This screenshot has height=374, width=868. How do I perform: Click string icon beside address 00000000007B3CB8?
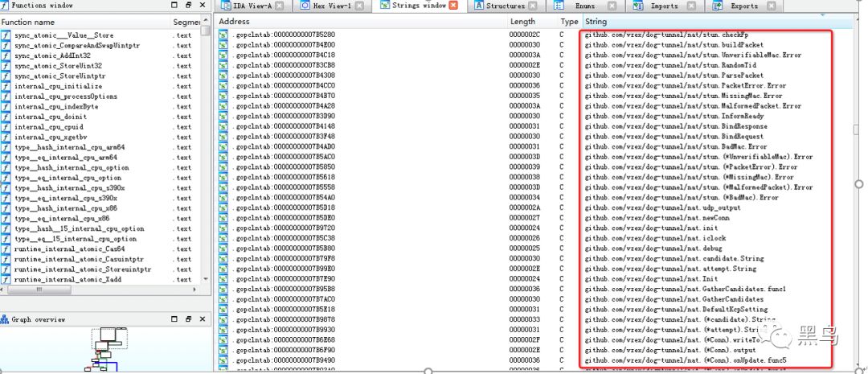click(x=223, y=65)
